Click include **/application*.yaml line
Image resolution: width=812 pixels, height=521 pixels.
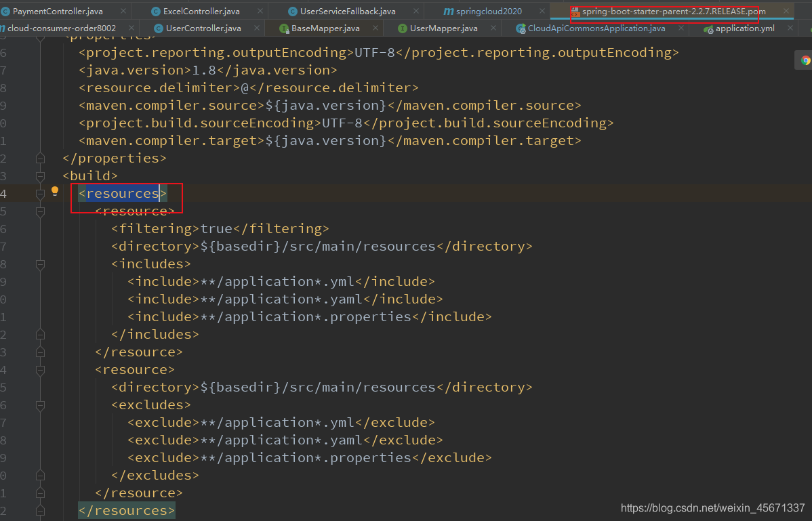coord(285,299)
